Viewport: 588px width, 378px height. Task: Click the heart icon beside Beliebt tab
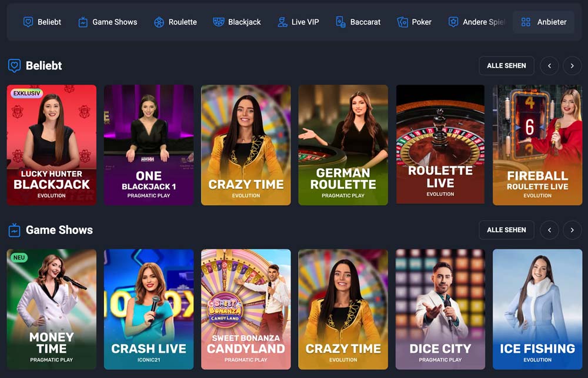tap(28, 22)
